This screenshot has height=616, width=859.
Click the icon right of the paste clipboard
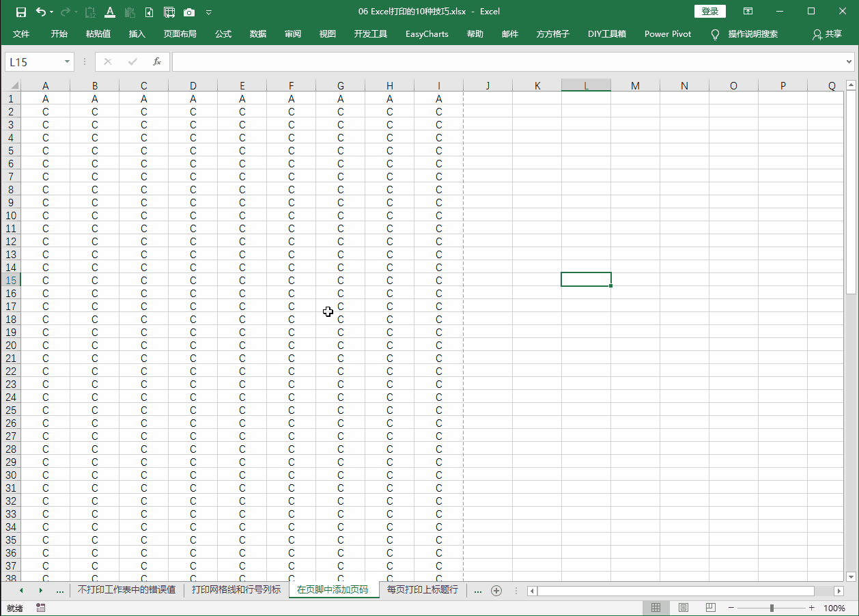(150, 12)
